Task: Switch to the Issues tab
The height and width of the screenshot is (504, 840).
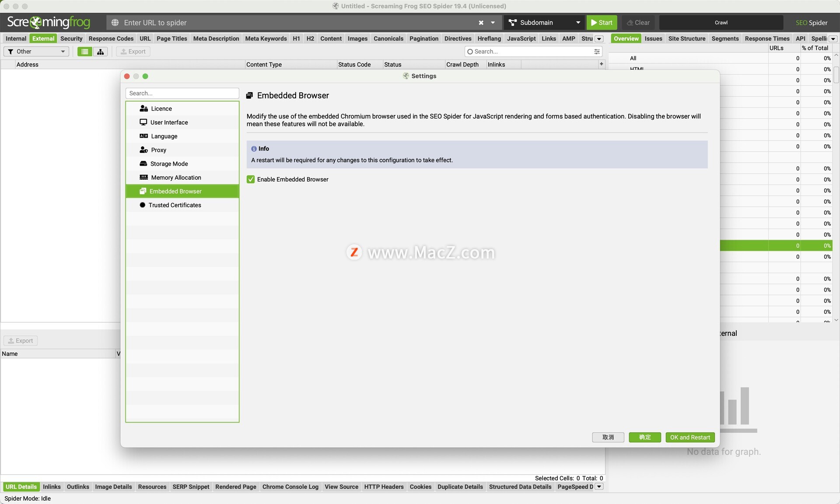Action: coord(653,38)
